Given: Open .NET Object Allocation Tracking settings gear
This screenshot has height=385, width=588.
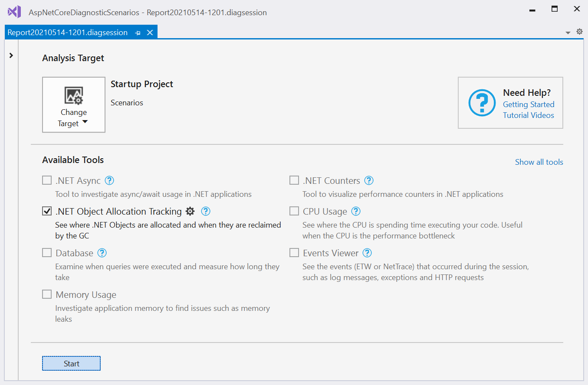Looking at the screenshot, I should (x=190, y=211).
